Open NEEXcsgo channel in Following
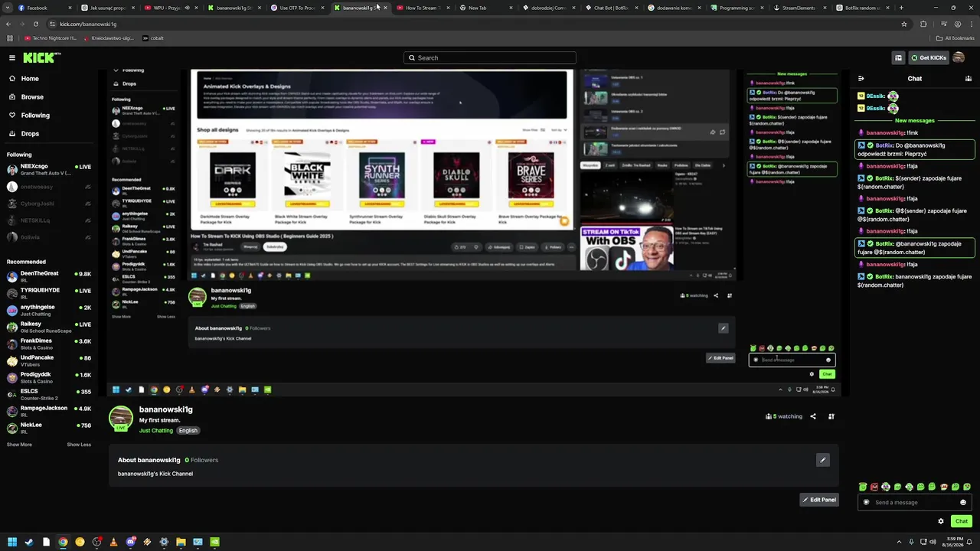Screen dimensions: 980x551 coord(49,169)
